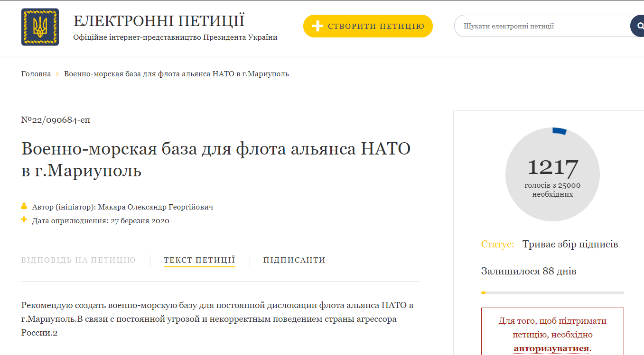Viewport: 644px width, 355px height.
Task: Click the author name Макара Олександр Георгійович
Action: tap(156, 207)
